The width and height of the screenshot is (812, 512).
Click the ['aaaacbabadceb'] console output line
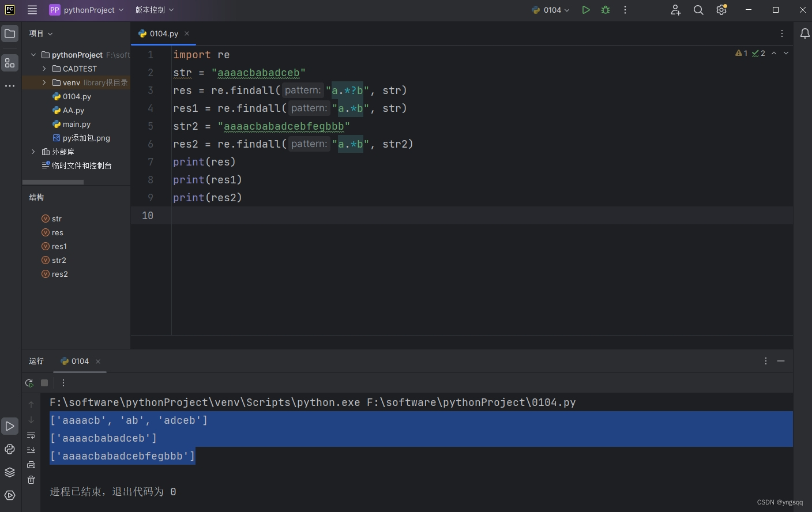pos(103,438)
